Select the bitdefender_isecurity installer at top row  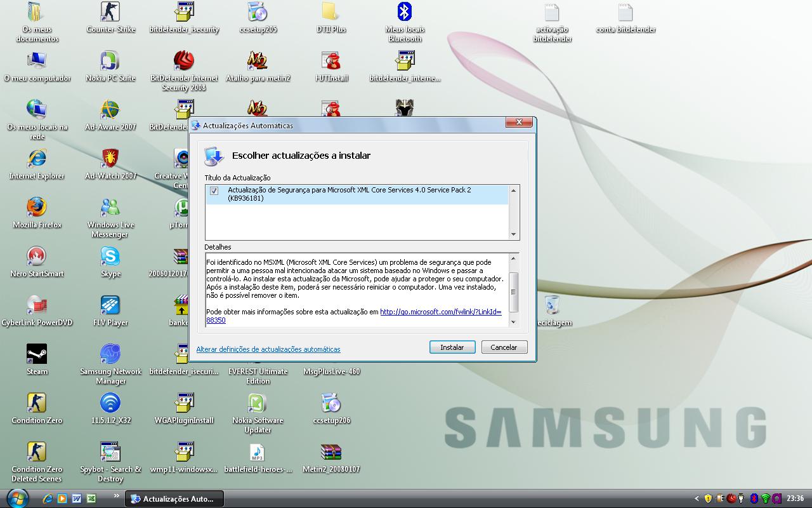[184, 17]
